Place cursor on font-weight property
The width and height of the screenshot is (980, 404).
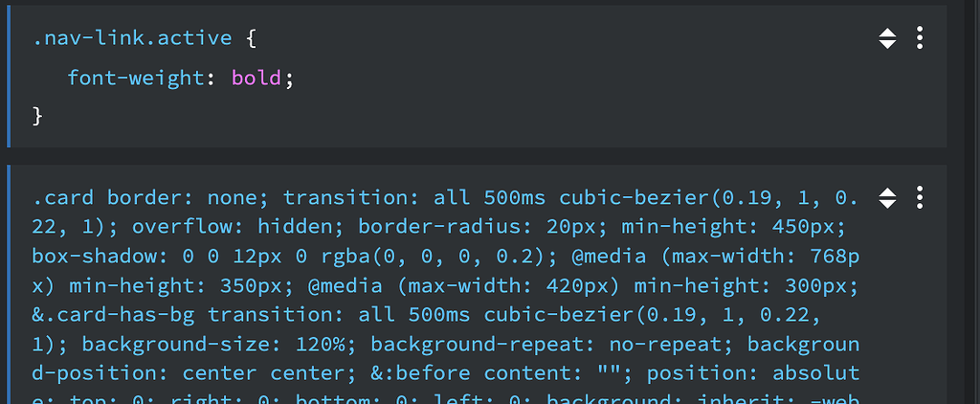coord(138,79)
